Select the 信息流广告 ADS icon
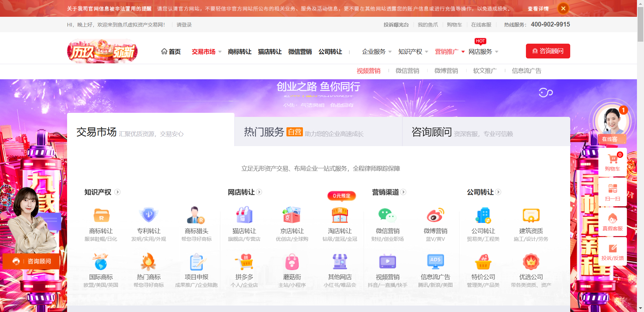 pyautogui.click(x=435, y=262)
